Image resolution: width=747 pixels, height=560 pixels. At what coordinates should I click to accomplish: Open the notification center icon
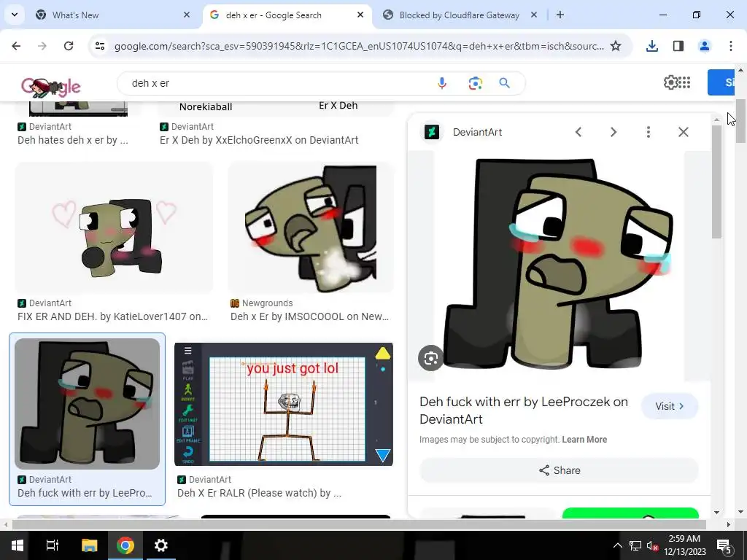[x=724, y=545]
